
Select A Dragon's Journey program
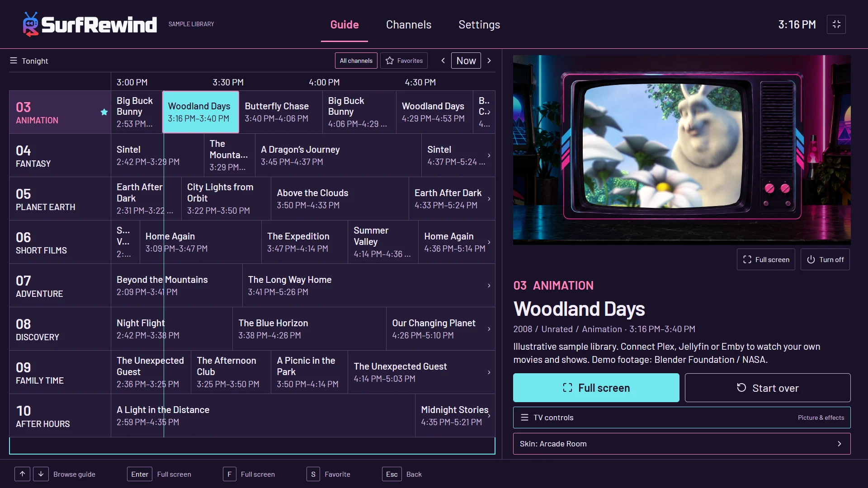(338, 155)
